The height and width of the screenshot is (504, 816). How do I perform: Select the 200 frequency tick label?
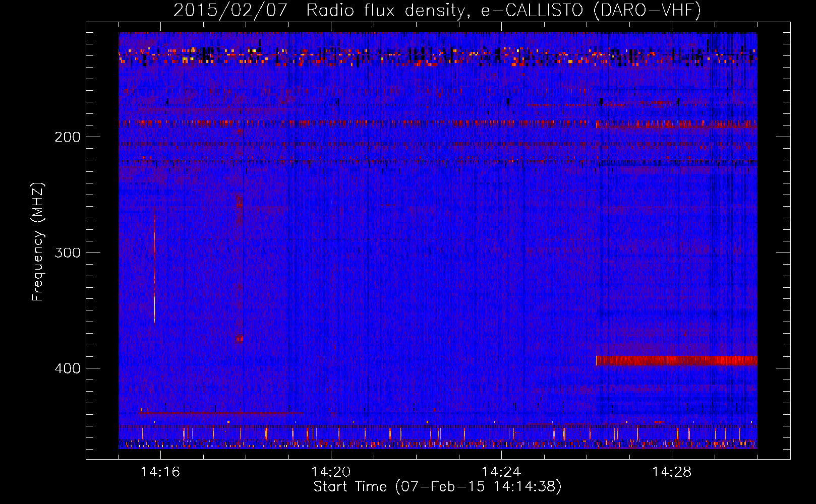point(68,137)
